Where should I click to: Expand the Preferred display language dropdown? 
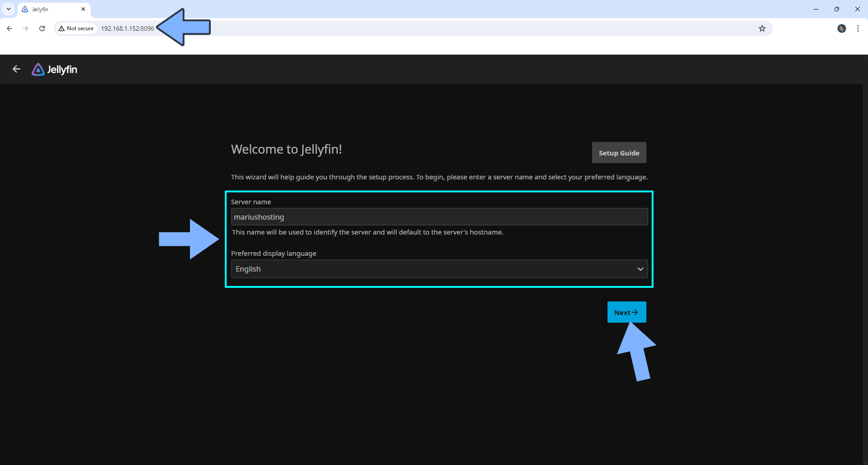point(439,269)
